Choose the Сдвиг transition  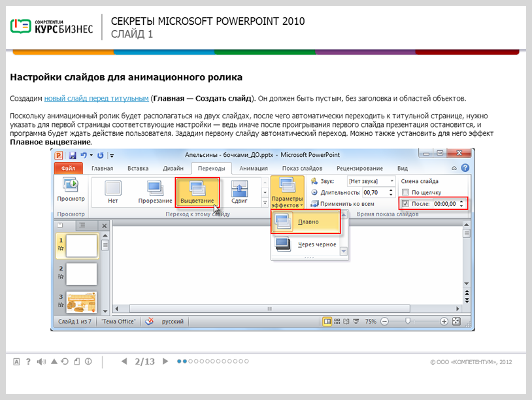pyautogui.click(x=239, y=192)
